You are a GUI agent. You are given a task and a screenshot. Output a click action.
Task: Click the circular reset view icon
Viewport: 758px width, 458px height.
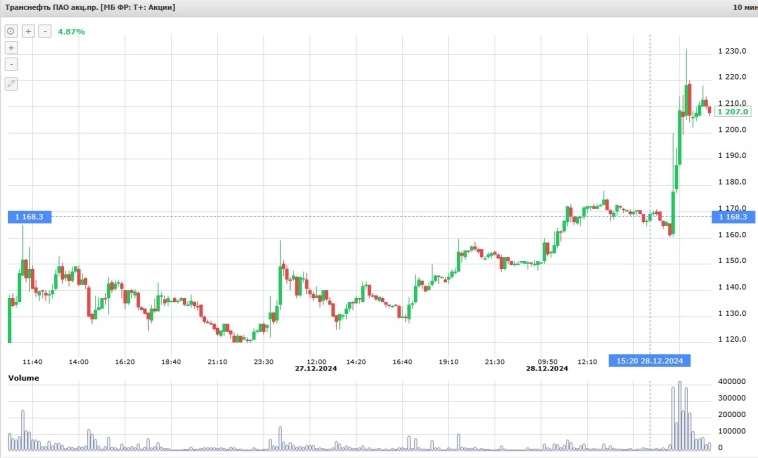point(11,31)
